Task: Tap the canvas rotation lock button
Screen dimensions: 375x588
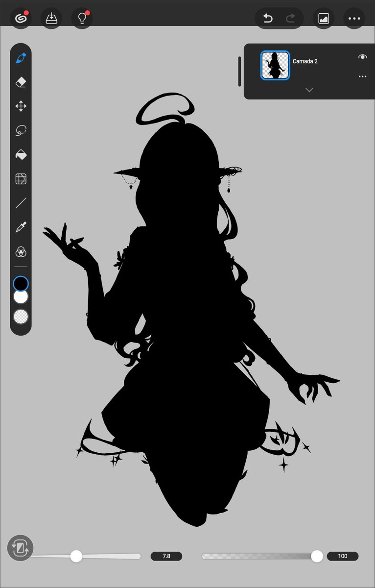Action: (x=21, y=548)
